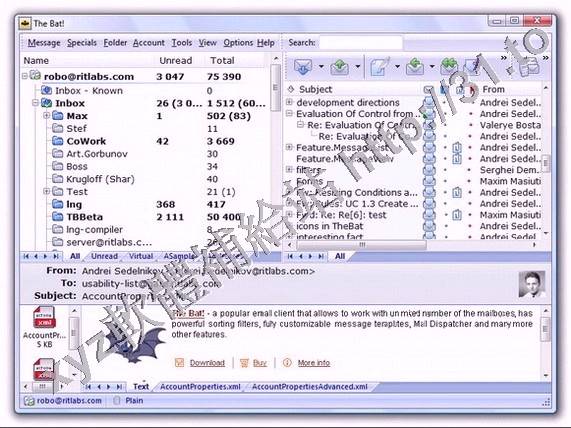Viewport: 571px width, 428px height.
Task: Open the Help menu
Action: pos(266,43)
